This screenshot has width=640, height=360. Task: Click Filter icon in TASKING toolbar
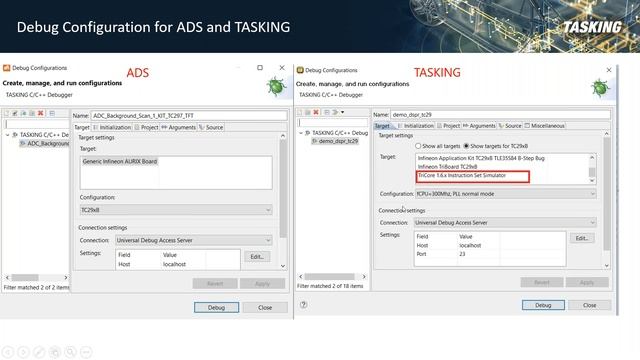pyautogui.click(x=335, y=112)
